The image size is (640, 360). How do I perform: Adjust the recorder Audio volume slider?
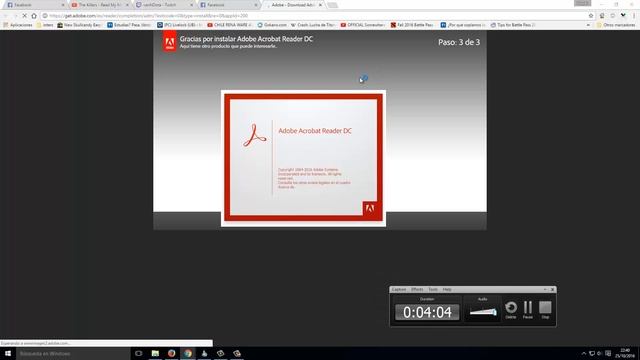coord(483,312)
